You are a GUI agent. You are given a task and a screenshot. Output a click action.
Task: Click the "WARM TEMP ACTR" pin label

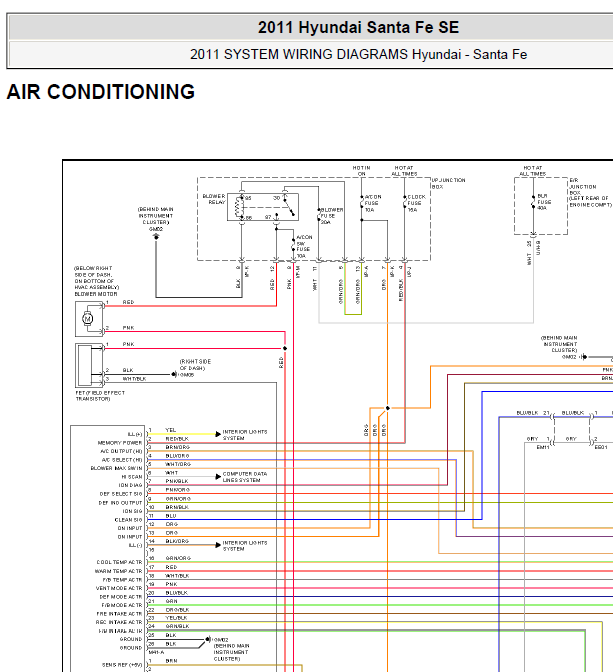(118, 571)
